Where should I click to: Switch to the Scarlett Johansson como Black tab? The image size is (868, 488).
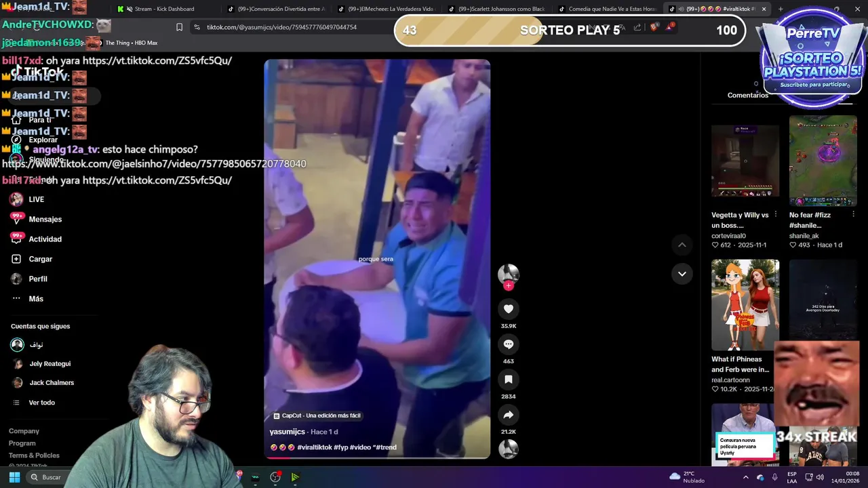pos(497,9)
